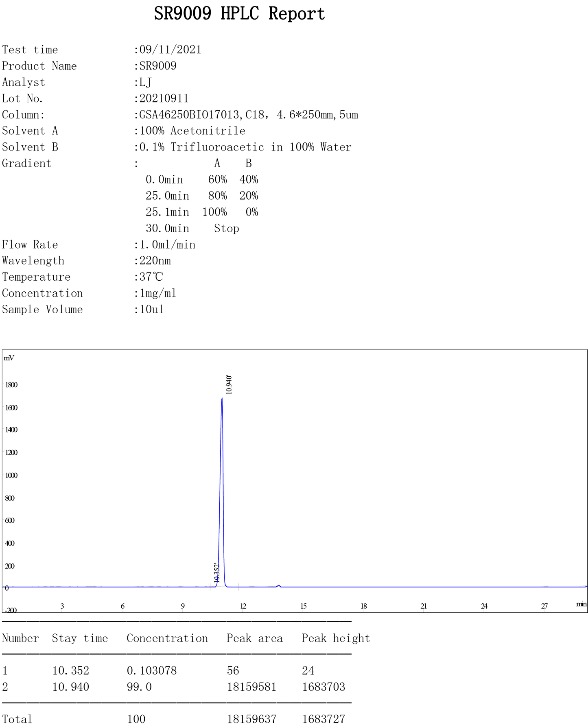The width and height of the screenshot is (588, 727).
Task: Select concentration cell 0.103078
Action: tap(152, 671)
